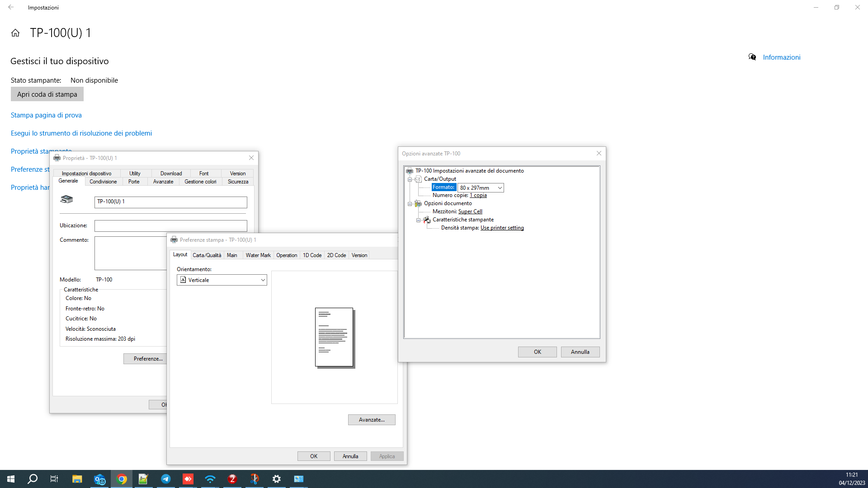The width and height of the screenshot is (868, 488).
Task: Open Task View on the taskbar
Action: pos(54,479)
